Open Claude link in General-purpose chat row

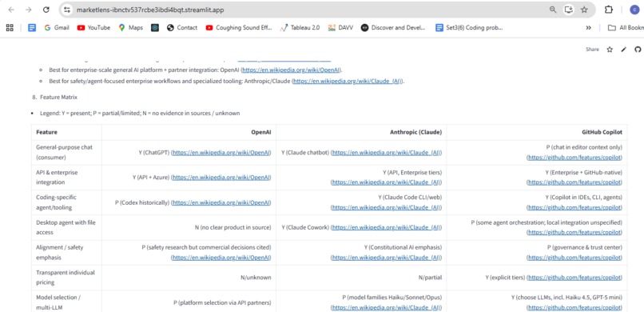tap(386, 153)
